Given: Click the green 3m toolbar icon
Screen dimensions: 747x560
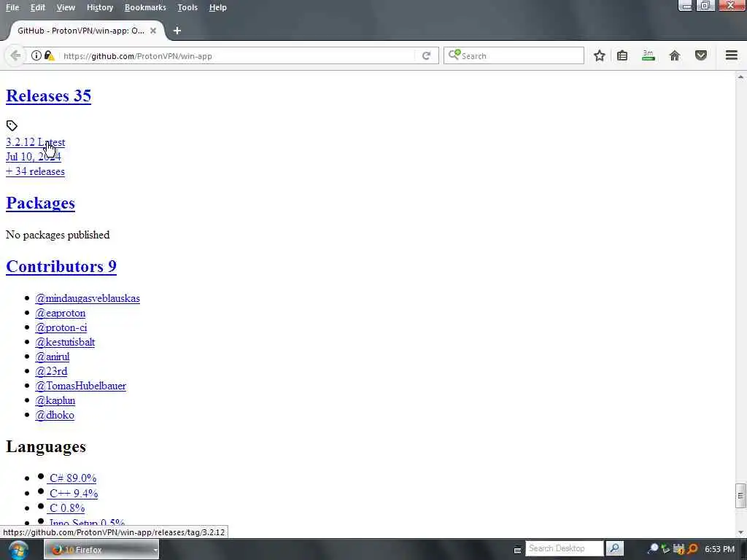Looking at the screenshot, I should 649,55.
